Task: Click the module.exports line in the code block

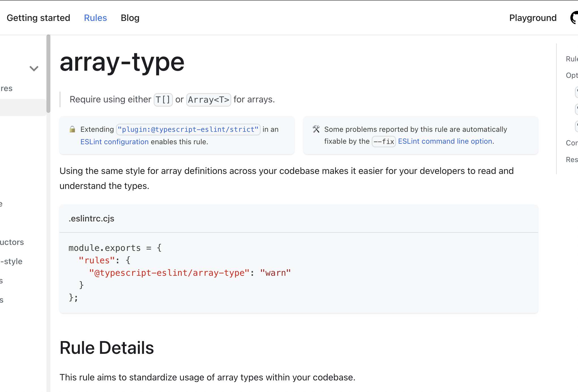Action: [x=115, y=248]
